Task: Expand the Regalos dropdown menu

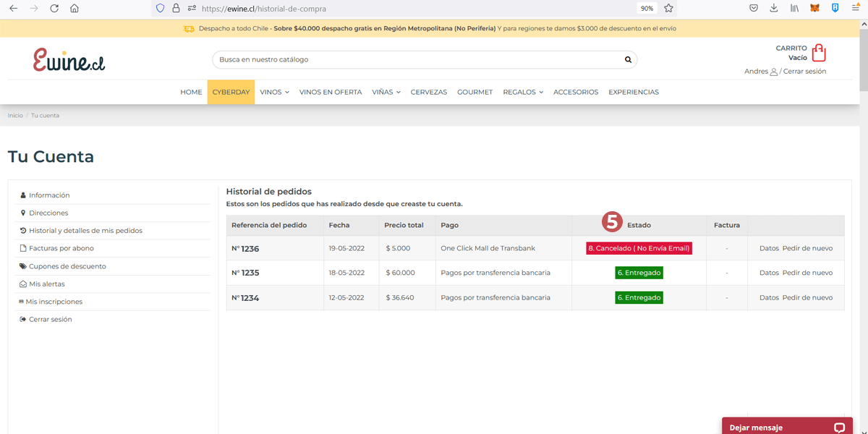Action: point(522,92)
